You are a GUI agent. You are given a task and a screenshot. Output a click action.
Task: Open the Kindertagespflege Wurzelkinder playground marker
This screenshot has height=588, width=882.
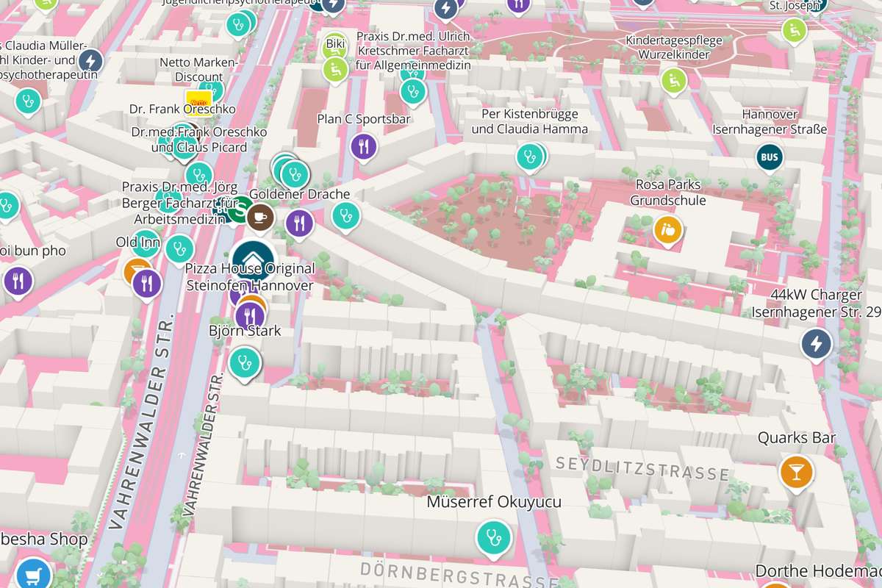673,81
